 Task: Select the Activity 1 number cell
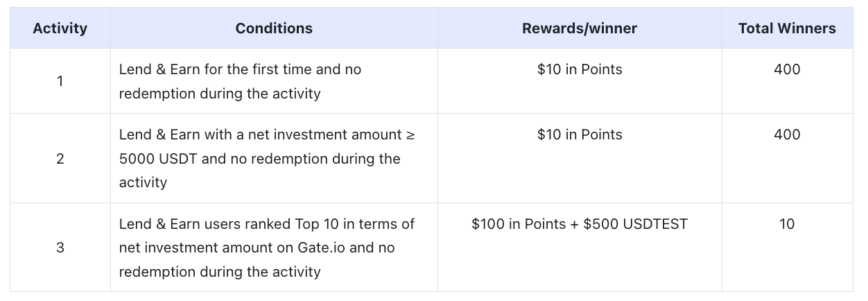point(60,81)
